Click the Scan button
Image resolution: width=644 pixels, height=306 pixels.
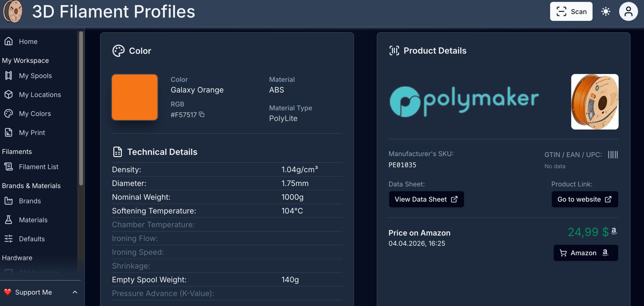click(x=571, y=12)
